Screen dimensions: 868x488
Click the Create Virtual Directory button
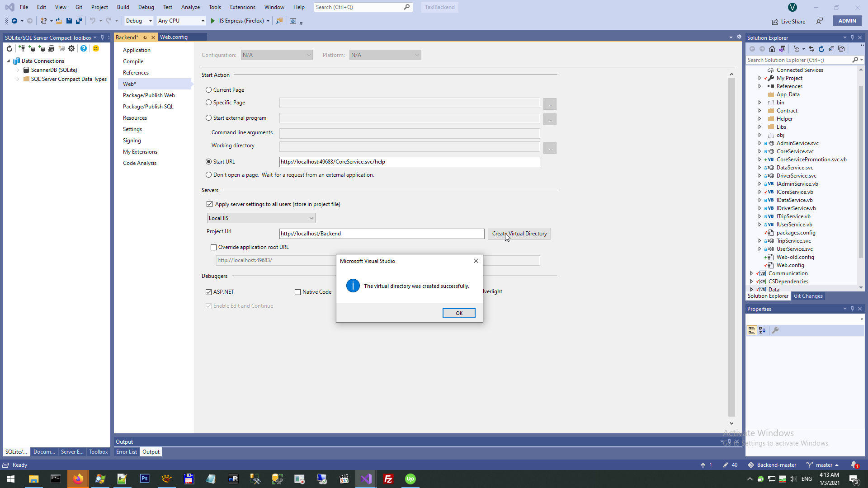click(519, 234)
